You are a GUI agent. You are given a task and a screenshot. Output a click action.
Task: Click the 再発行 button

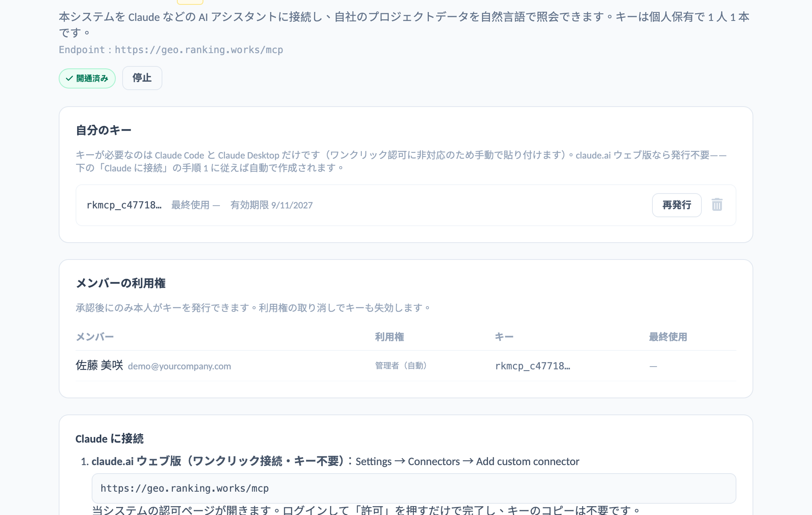point(677,205)
